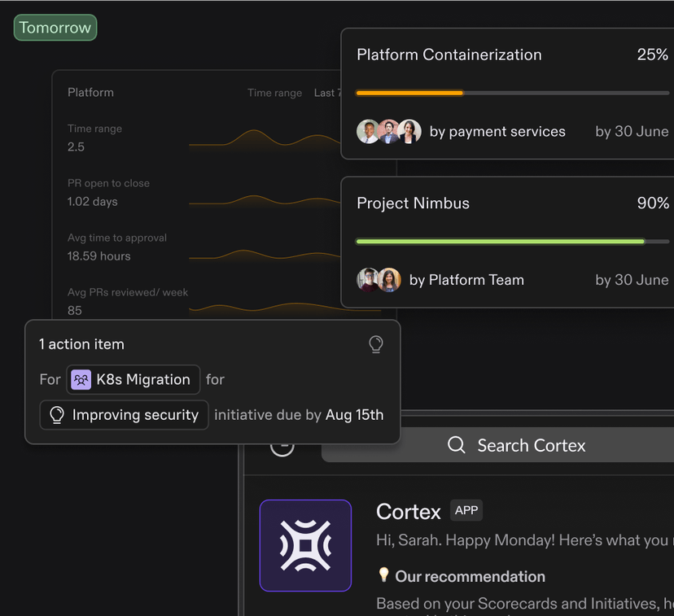Select the Platform panel header tab

[90, 92]
